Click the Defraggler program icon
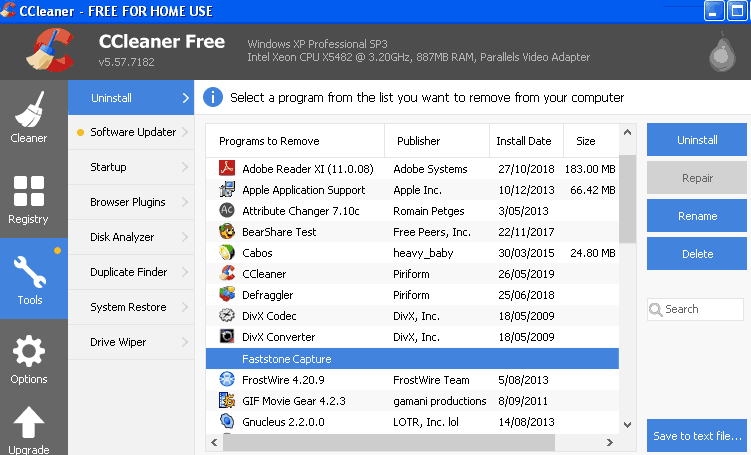 point(226,295)
